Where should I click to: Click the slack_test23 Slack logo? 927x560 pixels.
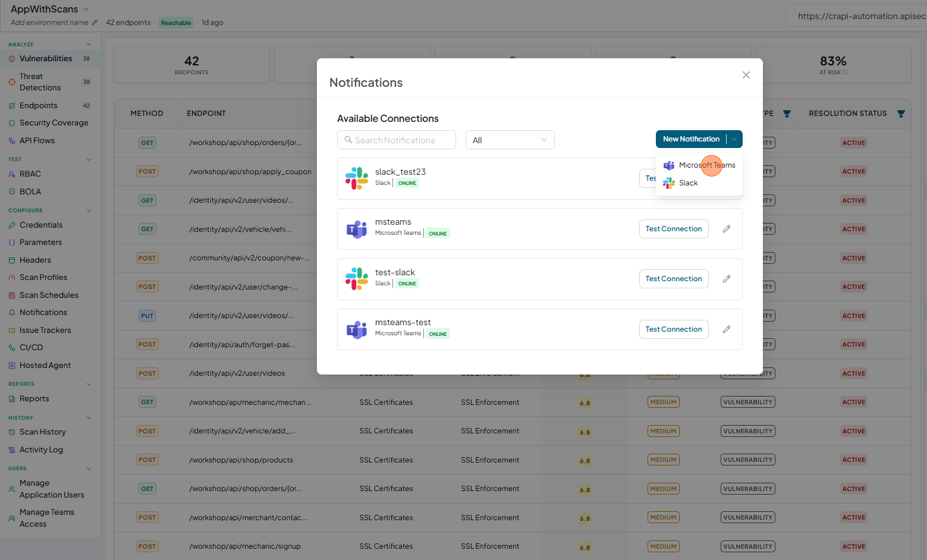coord(357,178)
